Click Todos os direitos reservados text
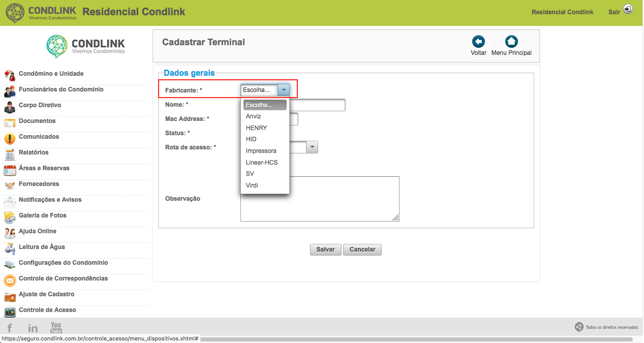This screenshot has height=343, width=644. [x=611, y=327]
